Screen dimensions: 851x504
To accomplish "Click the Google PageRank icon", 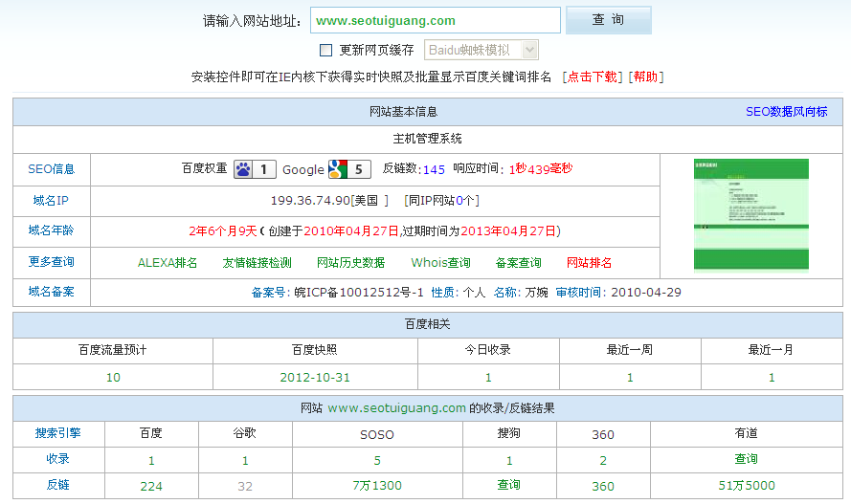I will click(x=337, y=169).
